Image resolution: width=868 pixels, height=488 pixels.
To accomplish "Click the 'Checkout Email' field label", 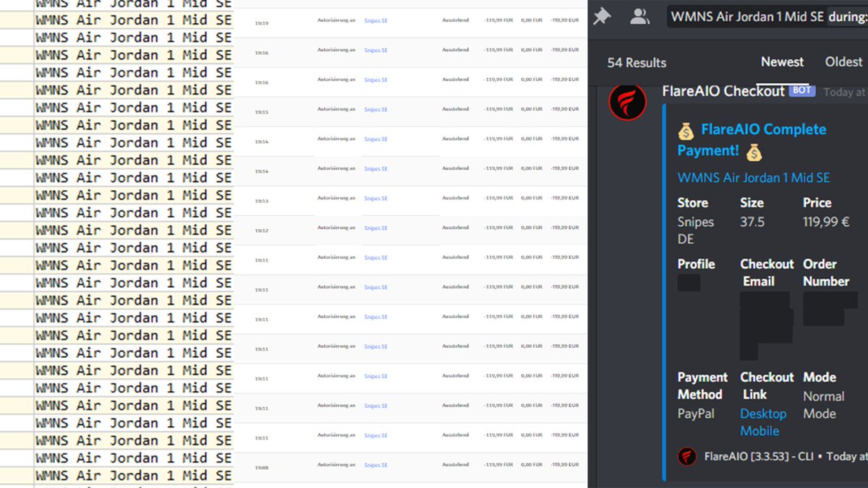I will 767,273.
